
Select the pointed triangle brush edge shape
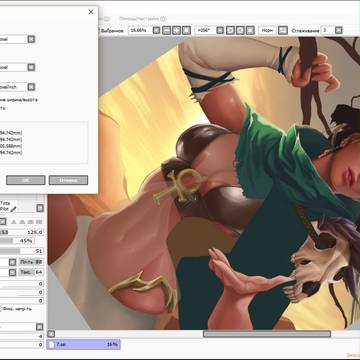click(x=14, y=222)
